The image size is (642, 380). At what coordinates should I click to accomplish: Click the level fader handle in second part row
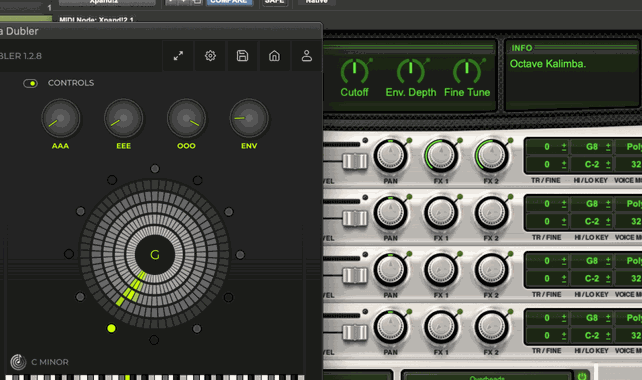tap(355, 218)
